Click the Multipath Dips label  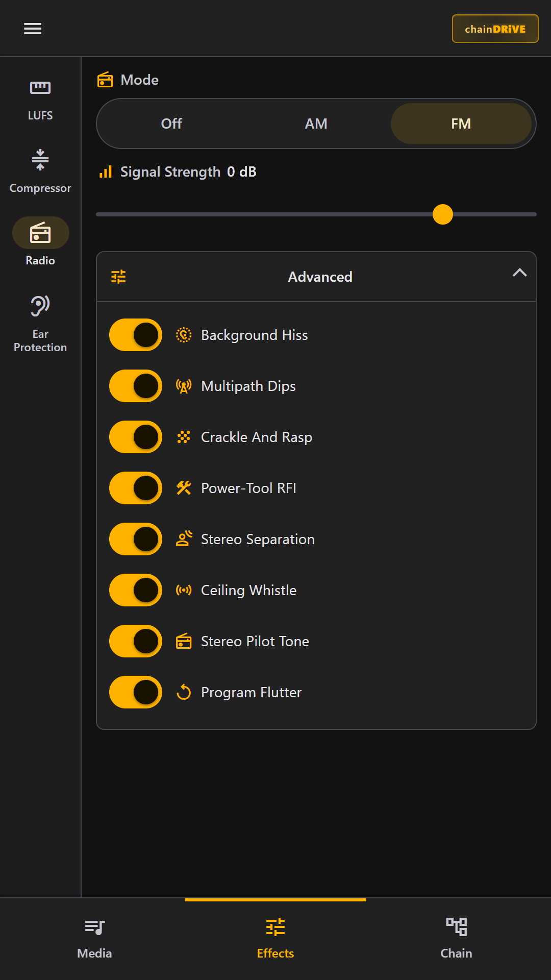(248, 386)
